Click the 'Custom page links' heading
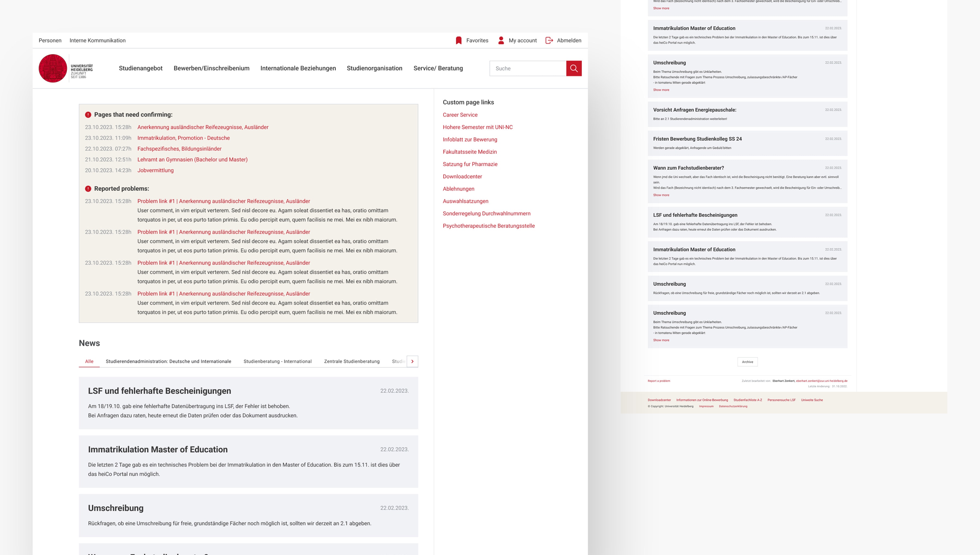The width and height of the screenshot is (980, 555). point(468,102)
